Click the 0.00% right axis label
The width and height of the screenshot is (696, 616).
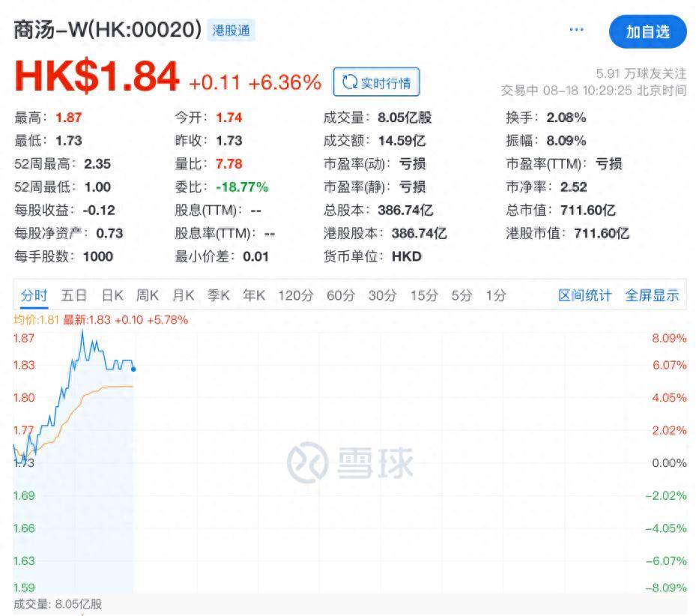[x=669, y=463]
